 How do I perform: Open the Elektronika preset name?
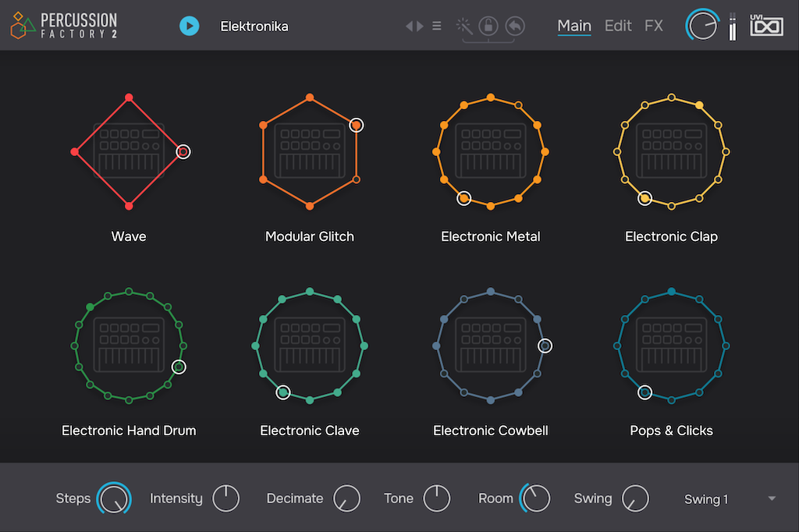point(254,27)
